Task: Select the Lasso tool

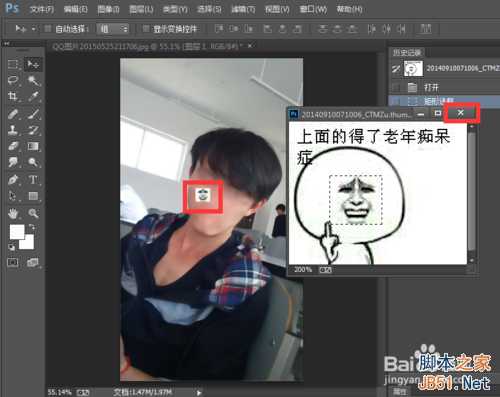Action: [13, 80]
